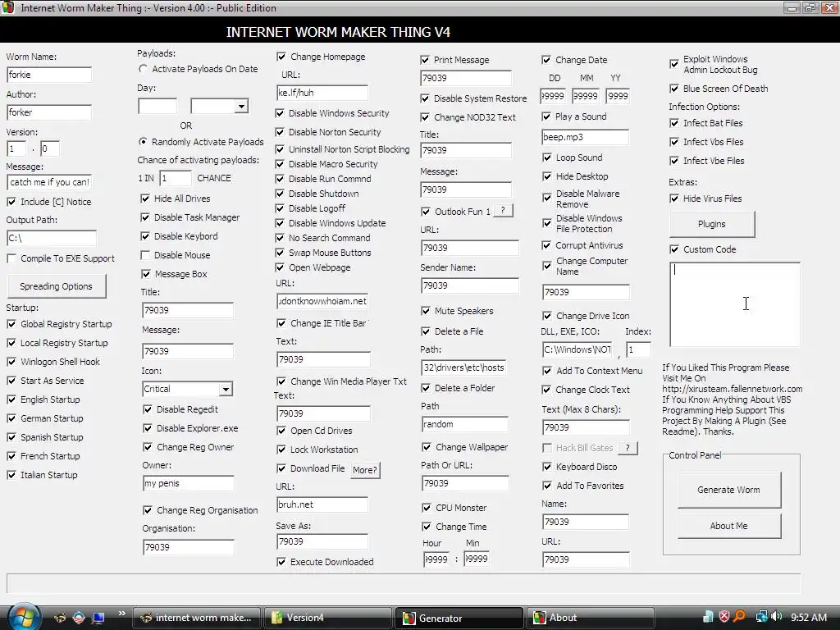
Task: Focus the chance number field beside '1 IN'
Action: (176, 178)
